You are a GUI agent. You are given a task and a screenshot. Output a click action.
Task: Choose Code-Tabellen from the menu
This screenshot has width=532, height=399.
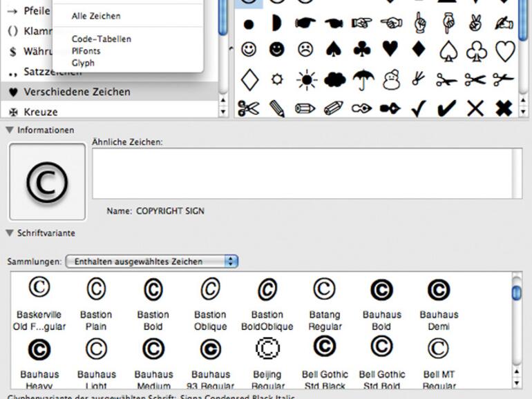102,39
